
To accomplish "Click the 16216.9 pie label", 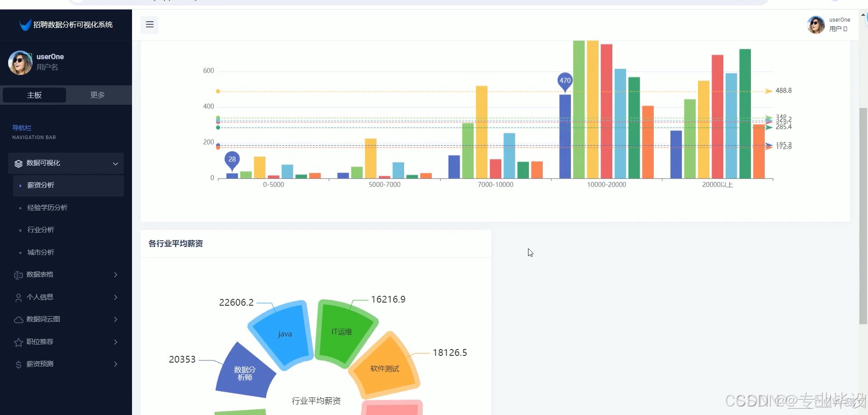I will (388, 299).
